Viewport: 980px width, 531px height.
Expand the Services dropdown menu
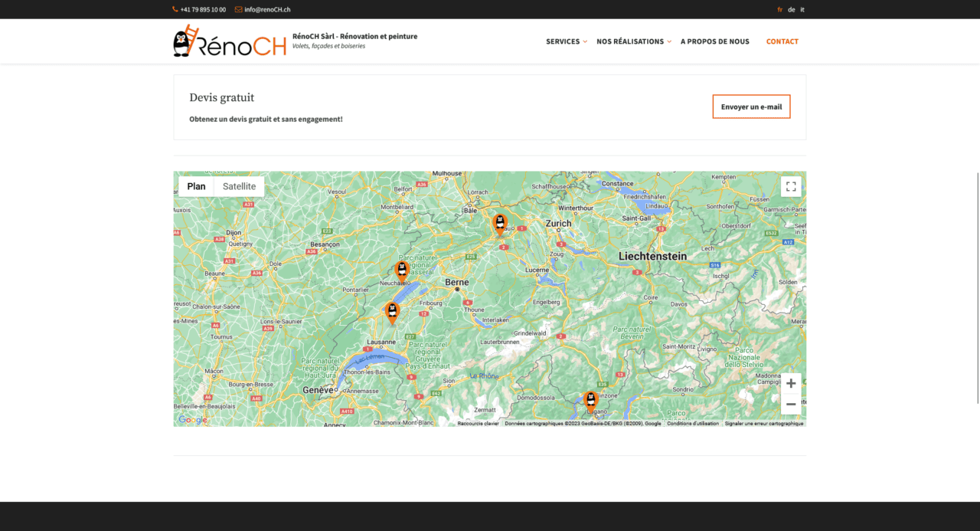(566, 41)
